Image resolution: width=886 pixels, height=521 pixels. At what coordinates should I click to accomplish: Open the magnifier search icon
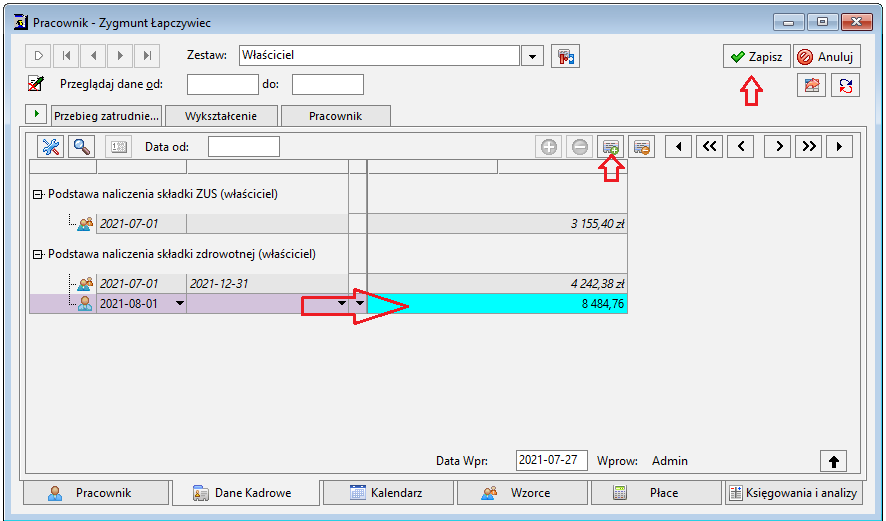(x=81, y=147)
